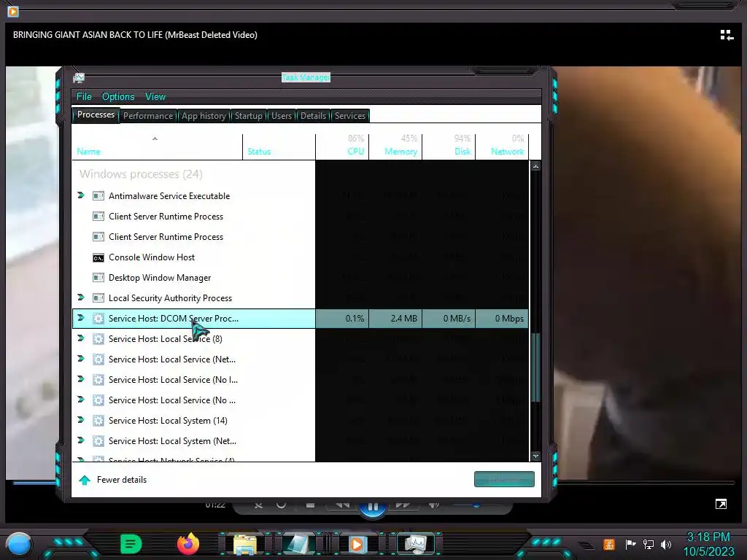Screen dimensions: 747x560
Task: Click the glass window app taskbar icon
Action: pos(299,545)
